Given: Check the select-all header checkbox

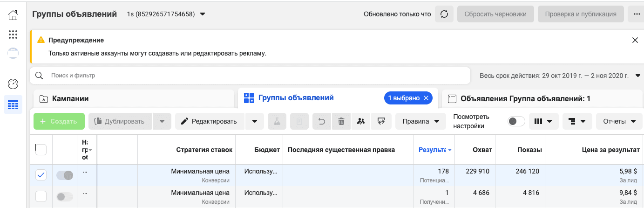Looking at the screenshot, I should pos(41,149).
